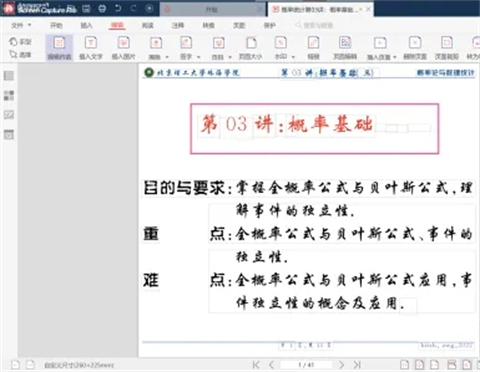The image size is (480, 372).
Task: Click the Page Crop icon (页面裁剪)
Action: point(447,43)
